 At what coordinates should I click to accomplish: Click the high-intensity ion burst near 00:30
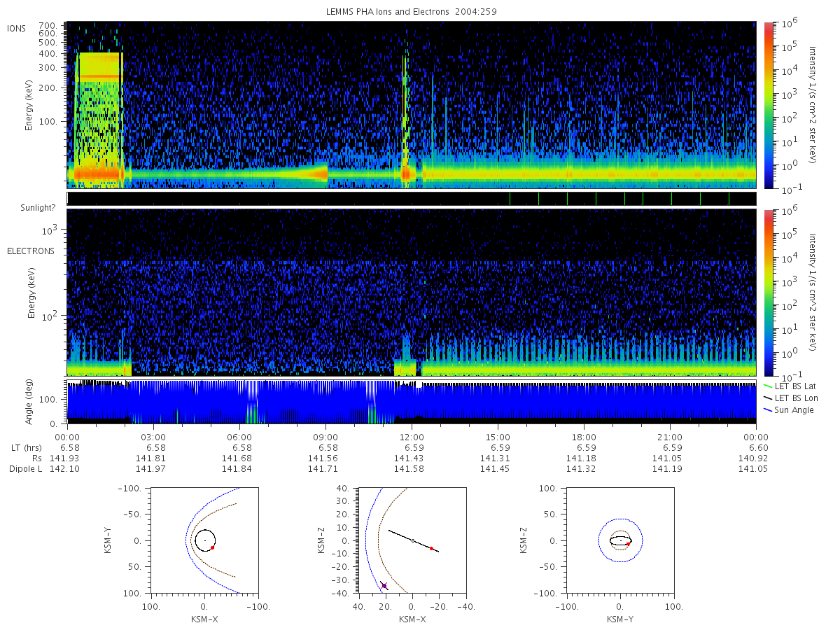pos(99,119)
